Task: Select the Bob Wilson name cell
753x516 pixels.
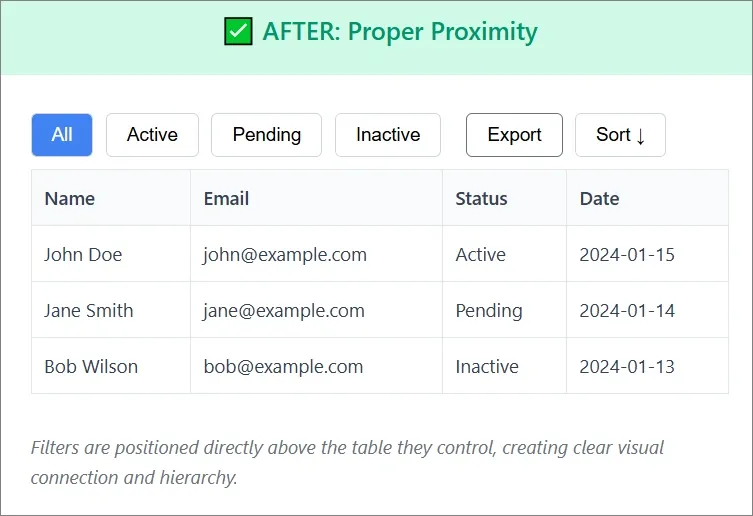Action: (91, 367)
